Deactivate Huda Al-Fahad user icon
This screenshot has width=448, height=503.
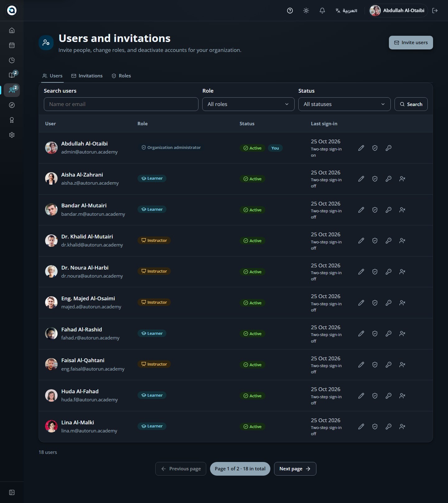pos(402,396)
